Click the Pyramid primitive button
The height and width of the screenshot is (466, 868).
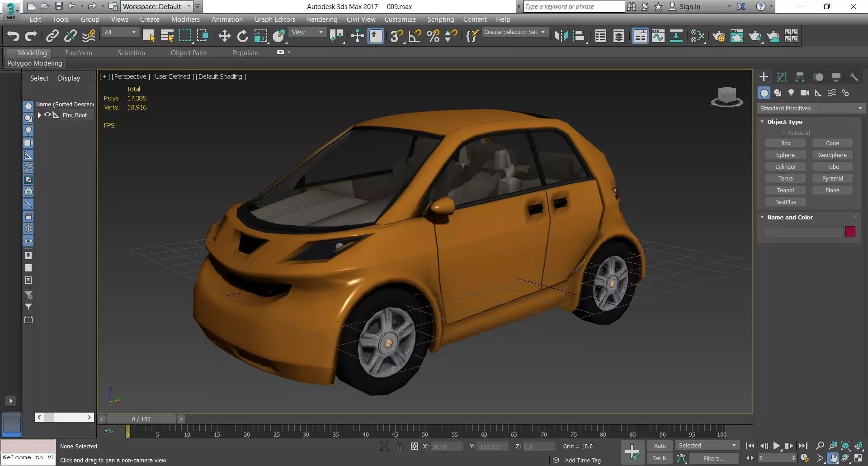832,179
